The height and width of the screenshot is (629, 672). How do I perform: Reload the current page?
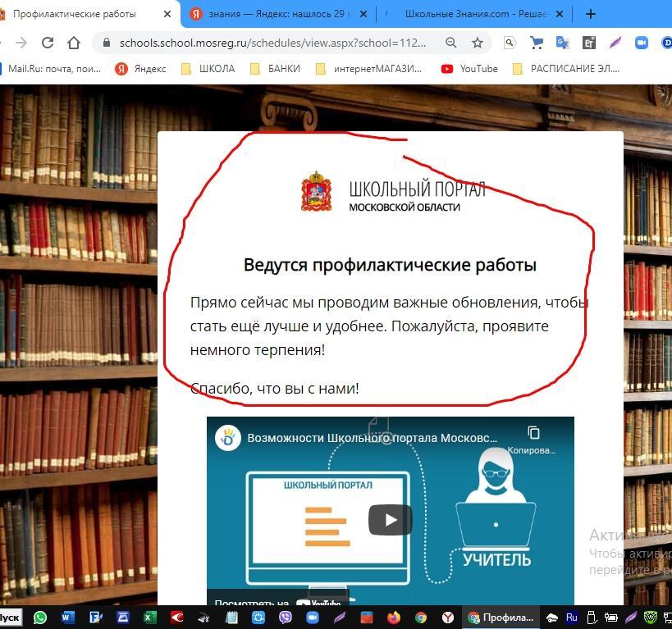point(48,43)
